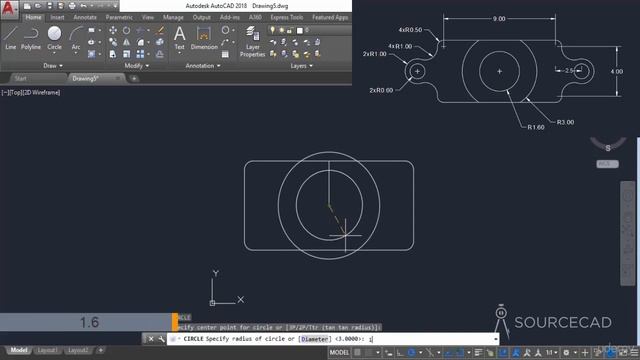Click the Customize wrench on command line
This screenshot has height=360, width=640.
161,339
